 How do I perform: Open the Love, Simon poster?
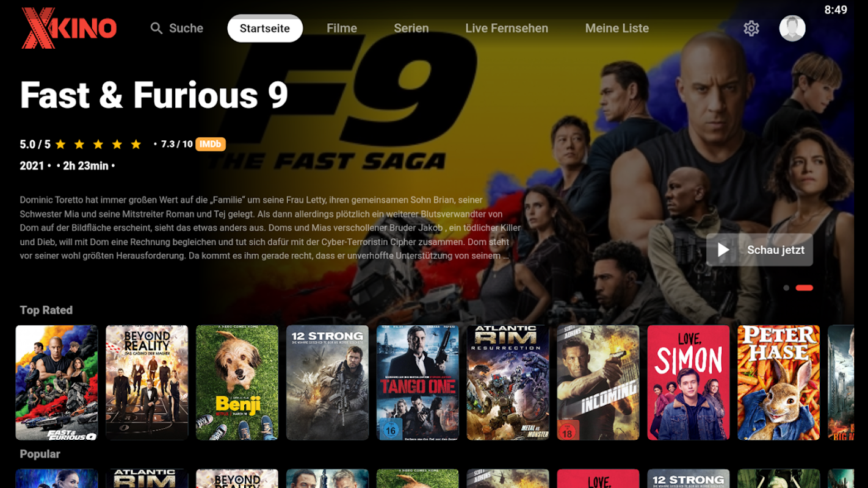(x=689, y=382)
